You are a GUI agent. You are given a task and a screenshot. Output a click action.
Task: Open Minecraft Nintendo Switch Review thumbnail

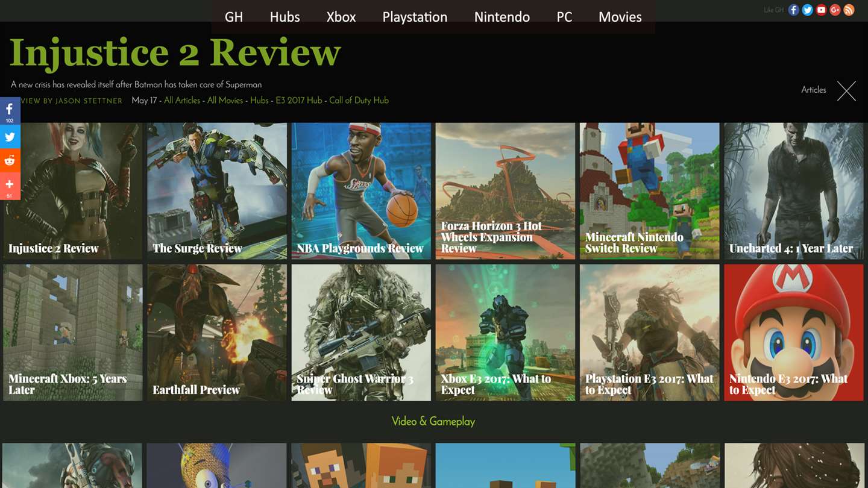pyautogui.click(x=649, y=191)
